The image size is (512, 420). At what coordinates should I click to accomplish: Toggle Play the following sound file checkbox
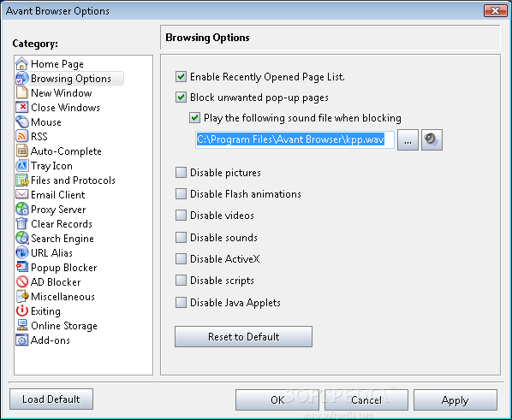coord(194,118)
